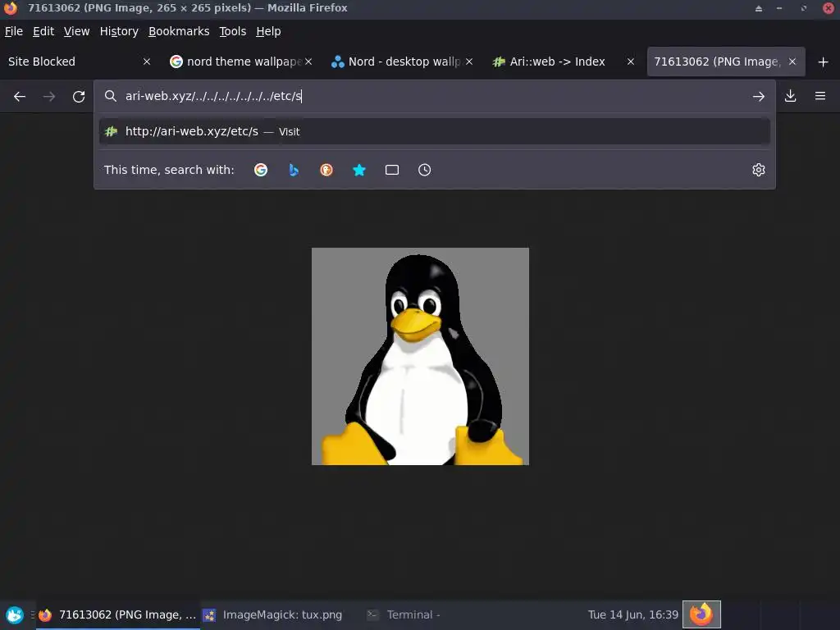Open the View menu
The width and height of the screenshot is (840, 630).
pos(76,32)
